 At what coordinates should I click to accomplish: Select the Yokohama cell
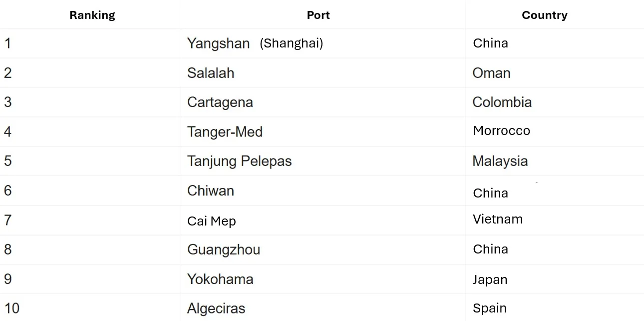(220, 279)
